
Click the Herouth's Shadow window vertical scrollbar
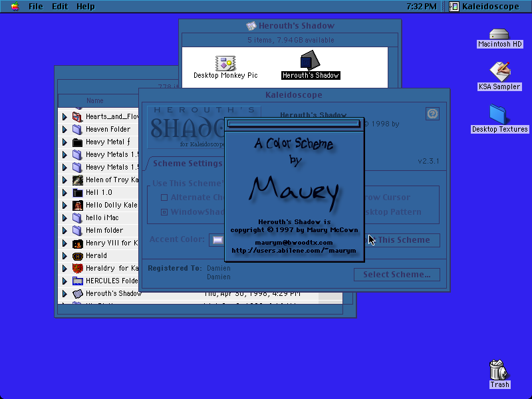click(393, 67)
